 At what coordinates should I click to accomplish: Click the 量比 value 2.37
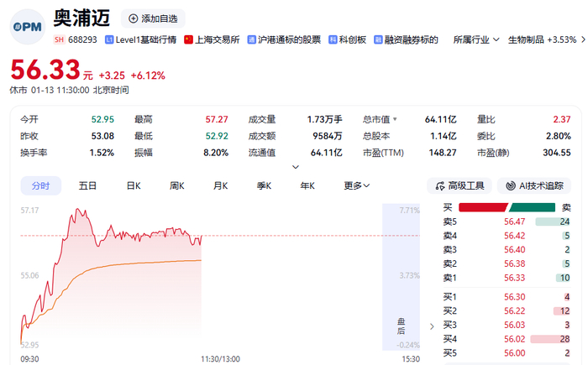(x=562, y=119)
